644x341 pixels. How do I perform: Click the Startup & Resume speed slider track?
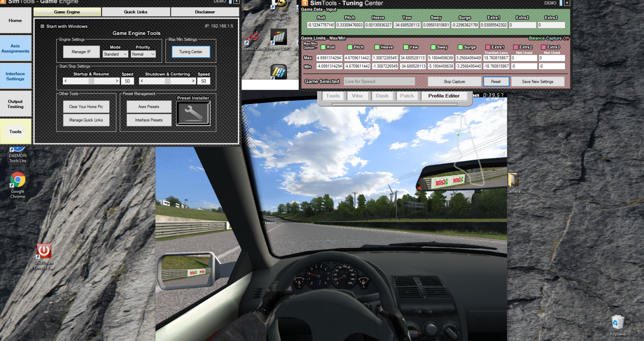click(91, 81)
